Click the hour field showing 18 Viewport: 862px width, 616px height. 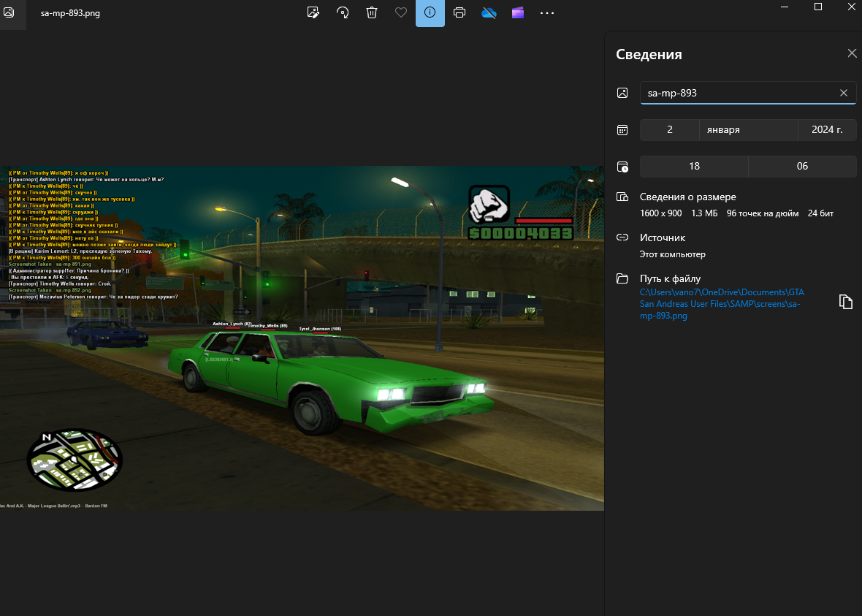tap(694, 166)
